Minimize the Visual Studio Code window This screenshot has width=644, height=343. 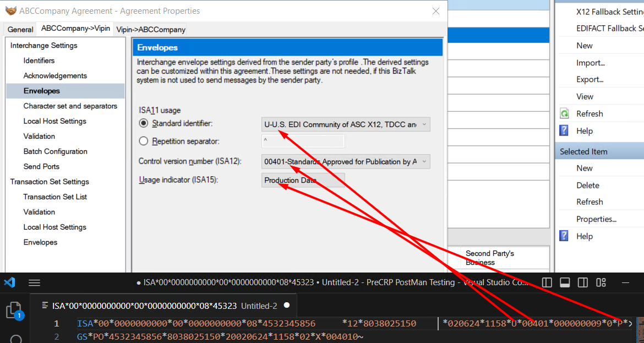[x=625, y=282]
